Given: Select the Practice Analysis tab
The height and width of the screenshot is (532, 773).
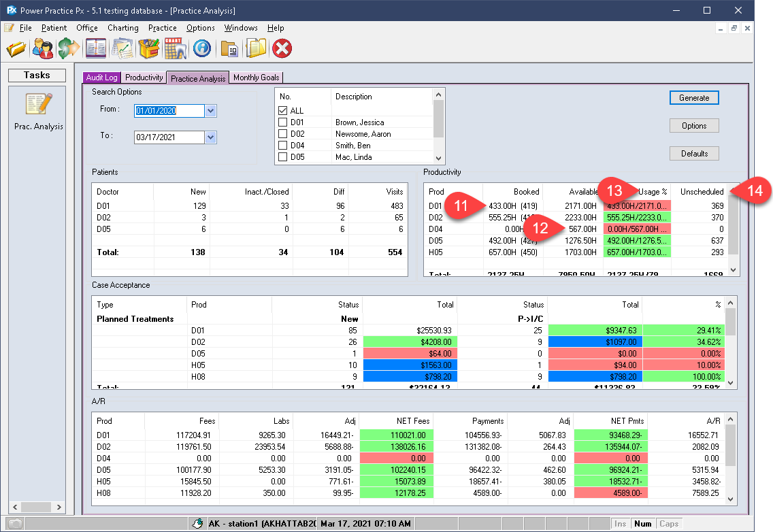Looking at the screenshot, I should click(x=198, y=78).
